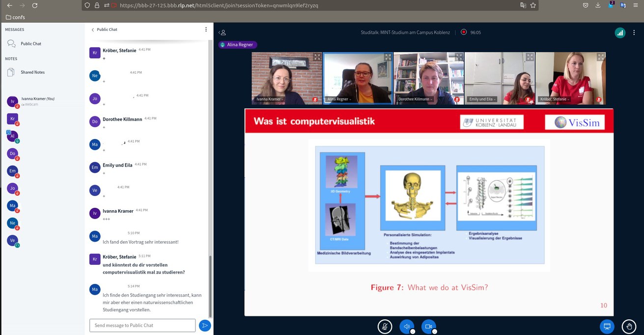Click the Alina Regner talking indicator pill
Screen dimensions: 644x335
[x=238, y=45]
